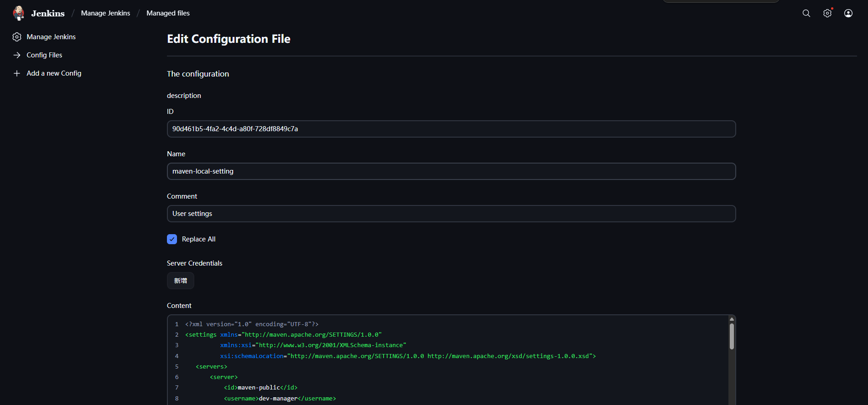Click the Content editor scrollbar thumb
This screenshot has width=868, height=405.
732,336
